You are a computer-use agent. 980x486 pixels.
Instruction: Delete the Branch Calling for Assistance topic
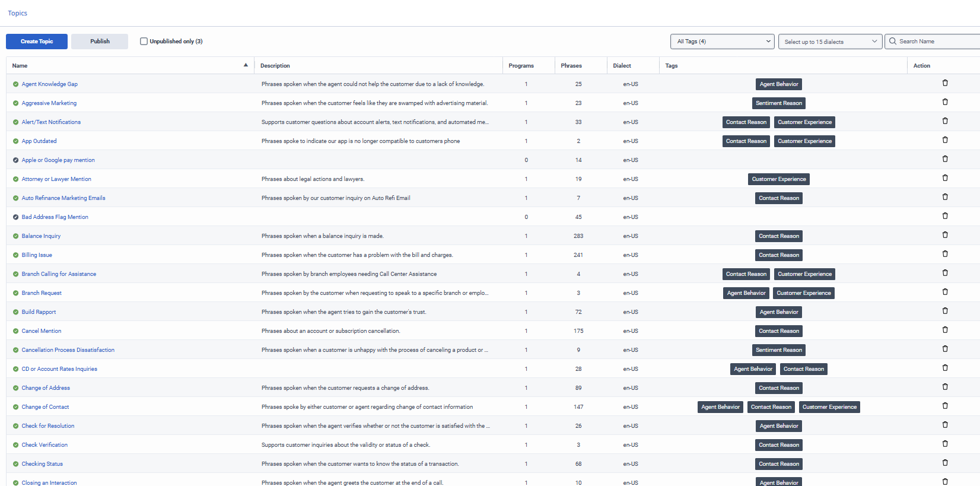coord(945,273)
